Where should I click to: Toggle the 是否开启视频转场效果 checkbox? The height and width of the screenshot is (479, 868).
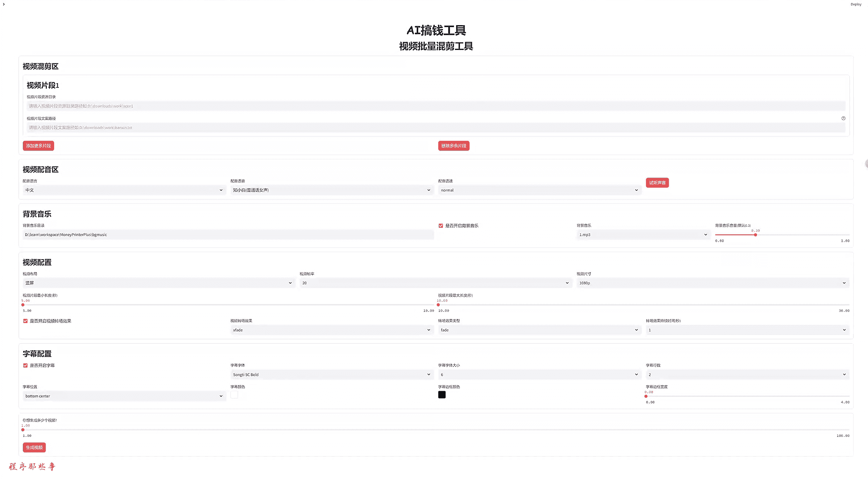pos(26,321)
